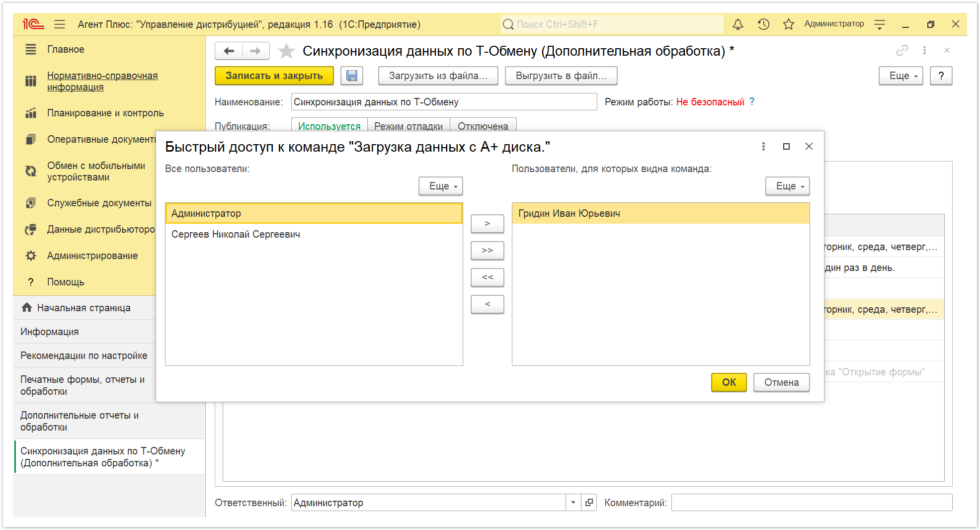Open the history clock icon
The image size is (980, 530).
(x=763, y=24)
